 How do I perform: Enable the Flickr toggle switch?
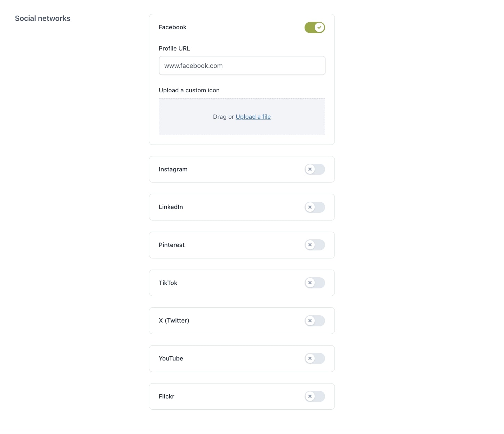(315, 396)
